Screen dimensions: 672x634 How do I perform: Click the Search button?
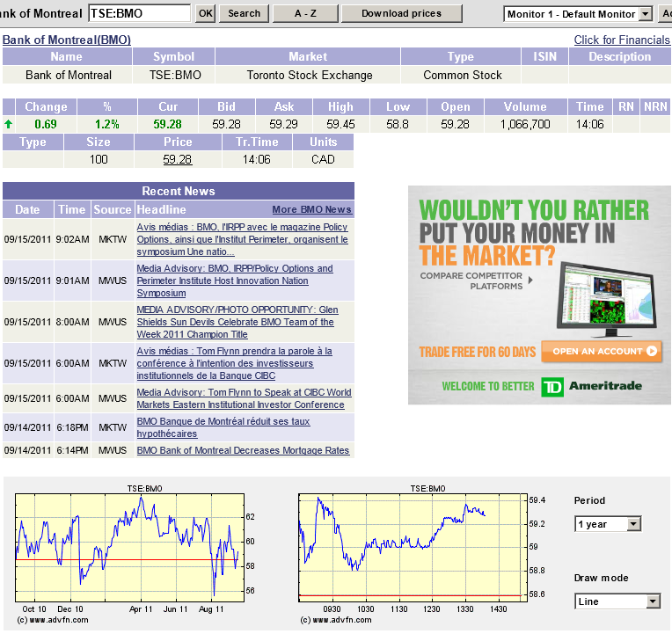(244, 13)
